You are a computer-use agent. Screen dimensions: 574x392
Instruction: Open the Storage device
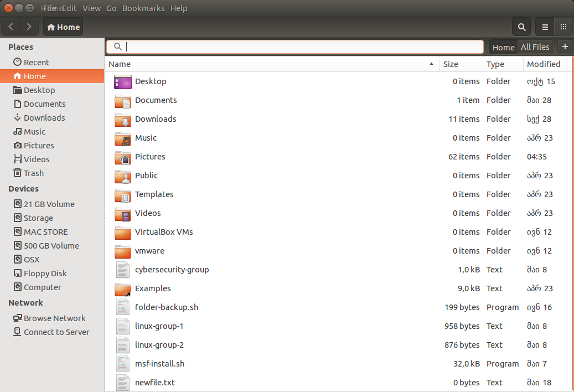coord(52,218)
